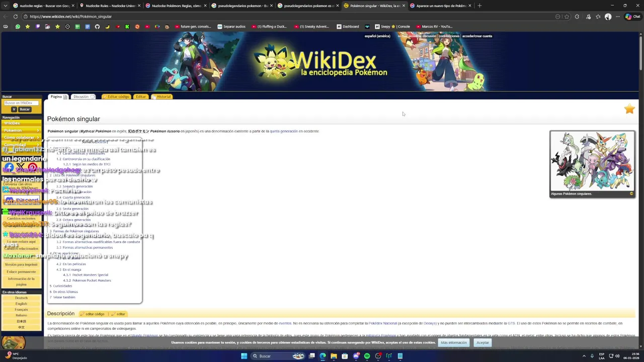Open the favorites list icon in toolbar

click(x=598, y=17)
